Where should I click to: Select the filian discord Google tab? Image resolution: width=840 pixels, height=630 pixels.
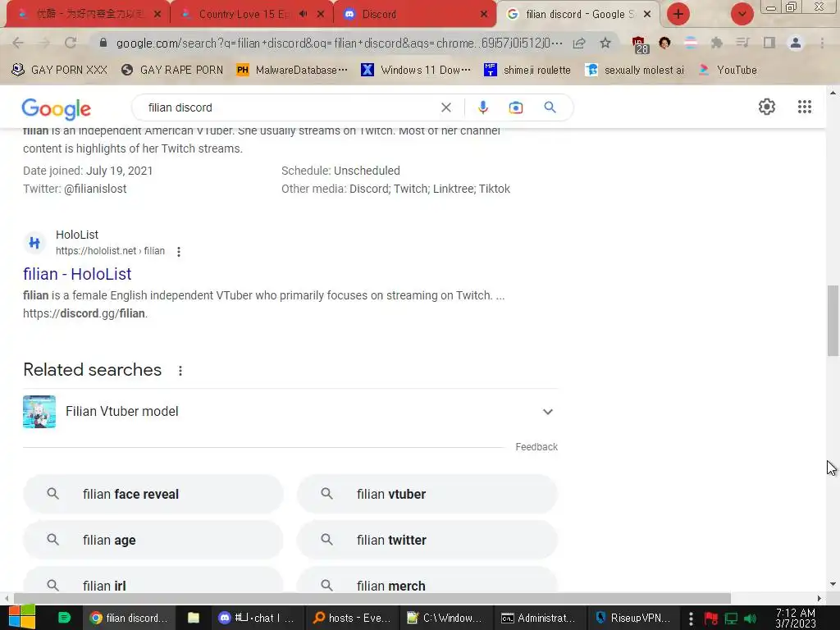tap(580, 15)
